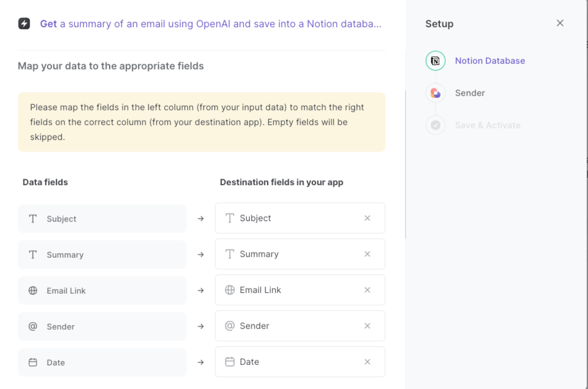The height and width of the screenshot is (389, 588).
Task: Click the globe icon in Email Link destination field
Action: coord(230,290)
